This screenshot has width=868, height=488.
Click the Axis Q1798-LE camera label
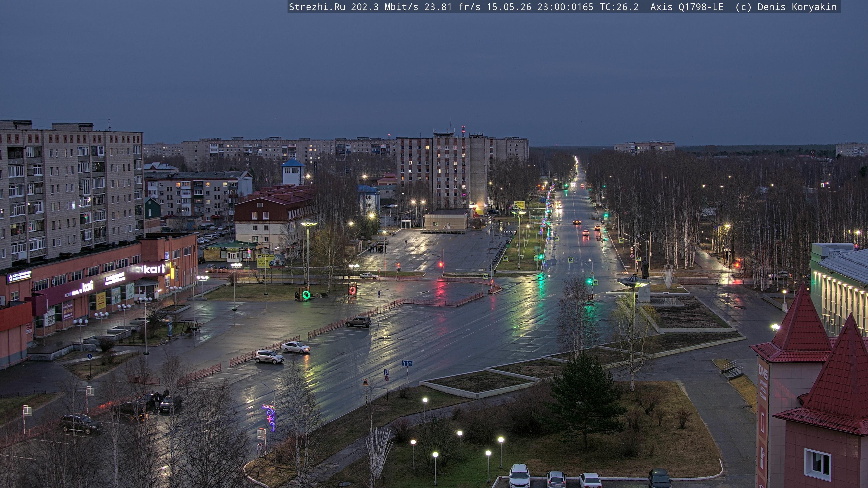(x=687, y=7)
